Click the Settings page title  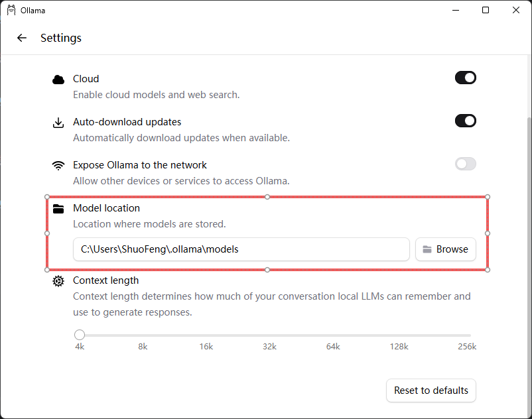61,38
